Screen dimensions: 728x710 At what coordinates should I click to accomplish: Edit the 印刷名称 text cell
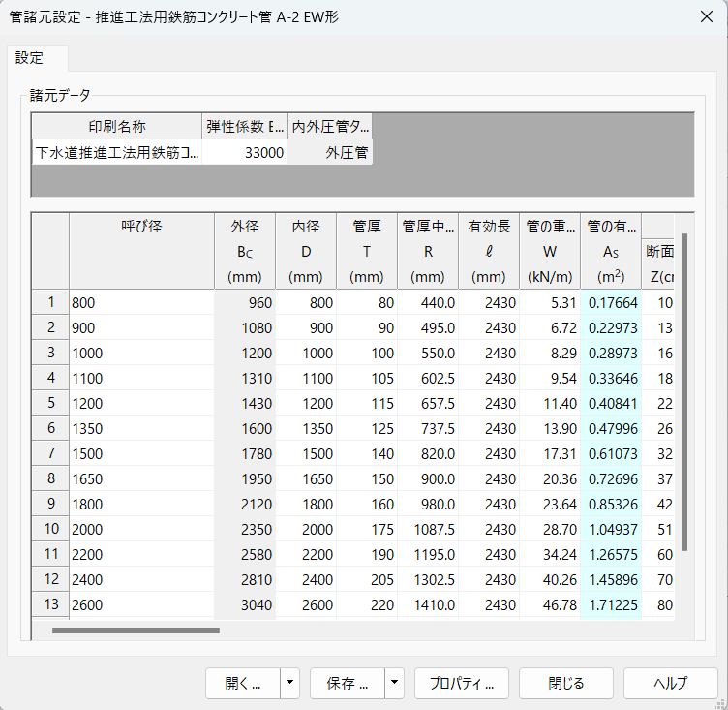[117, 153]
